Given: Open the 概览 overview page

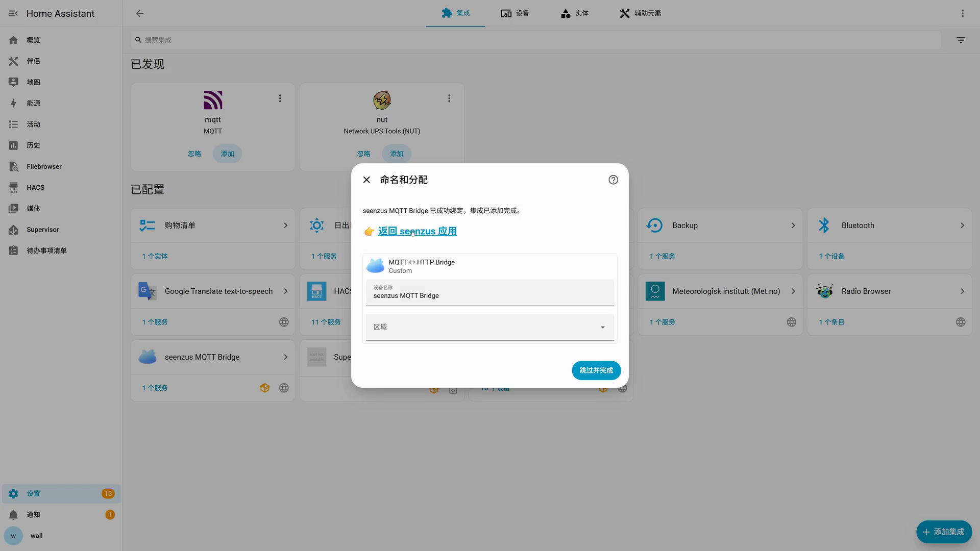Looking at the screenshot, I should coord(61,40).
